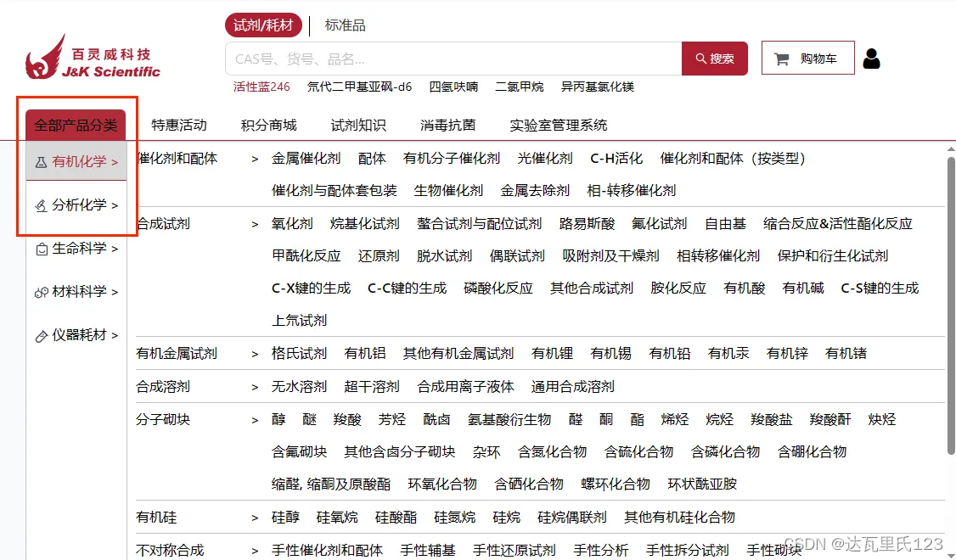Click the magnifier icon in search button
The height and width of the screenshot is (560, 956).
pos(701,59)
